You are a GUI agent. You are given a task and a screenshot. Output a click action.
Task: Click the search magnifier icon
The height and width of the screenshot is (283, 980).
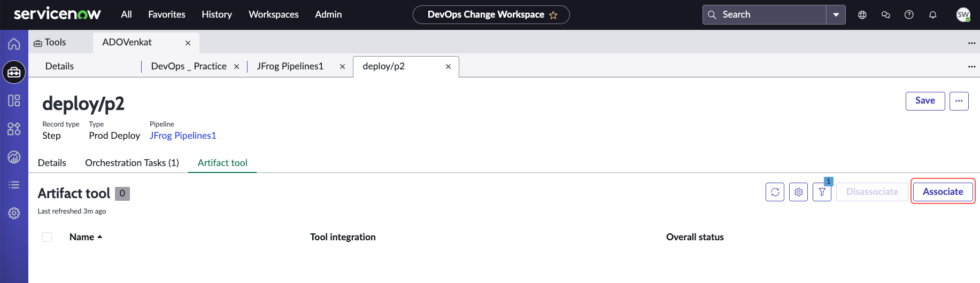pos(712,15)
